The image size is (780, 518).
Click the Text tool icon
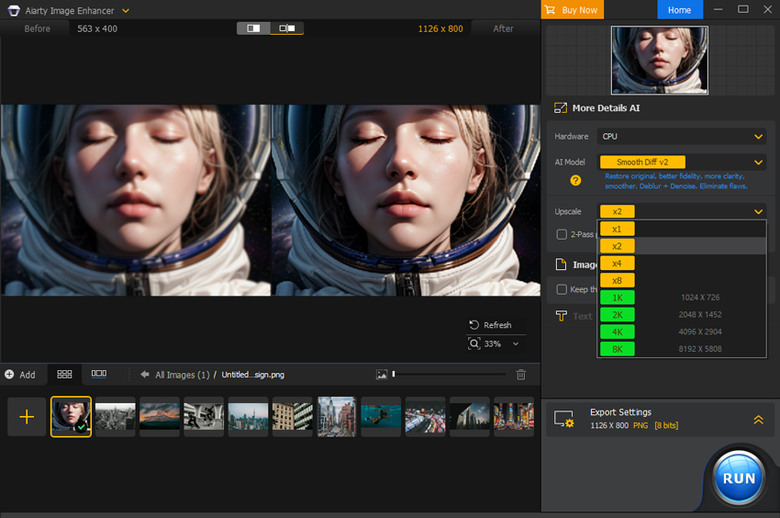[x=561, y=316]
